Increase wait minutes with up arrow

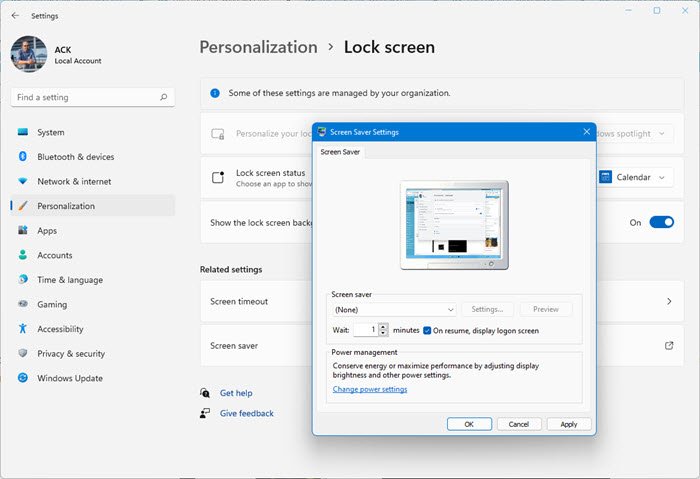click(x=383, y=327)
